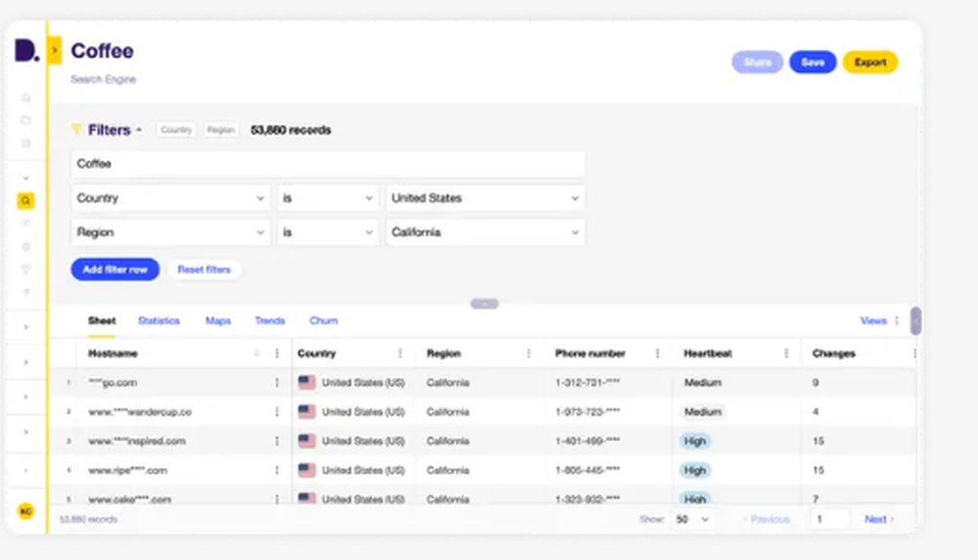Screen dimensions: 978x560
Task: Open row menu for www.cake***.com
Action: pyautogui.click(x=277, y=498)
